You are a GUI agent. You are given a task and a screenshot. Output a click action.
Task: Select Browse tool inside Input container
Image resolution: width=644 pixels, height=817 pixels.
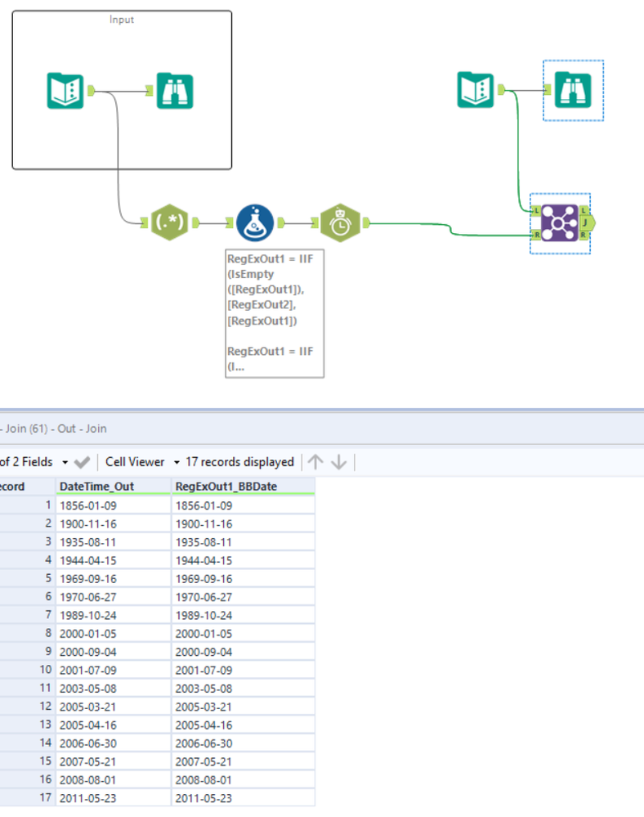point(175,91)
